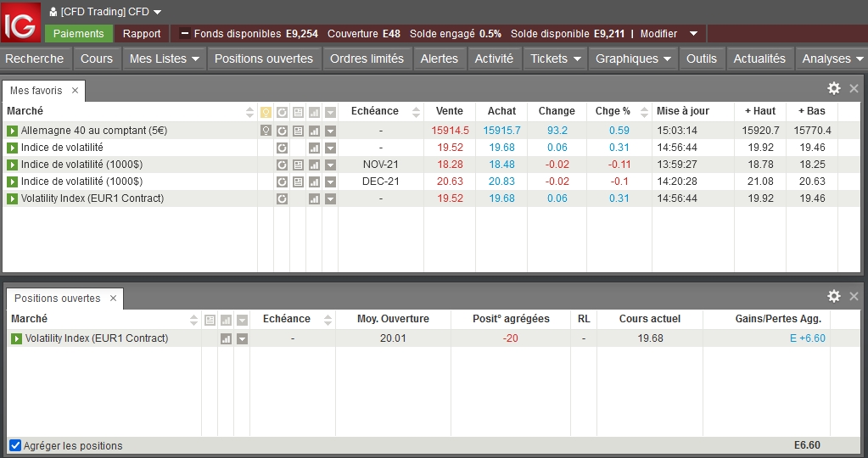868x458 pixels.
Task: Open the gear settings of the Positions ouvertes panel
Action: (834, 296)
